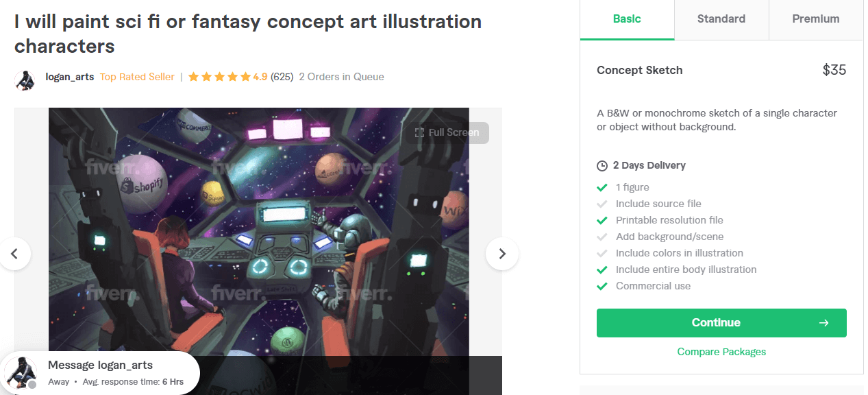
Task: Select the Basic package tab
Action: (x=627, y=19)
